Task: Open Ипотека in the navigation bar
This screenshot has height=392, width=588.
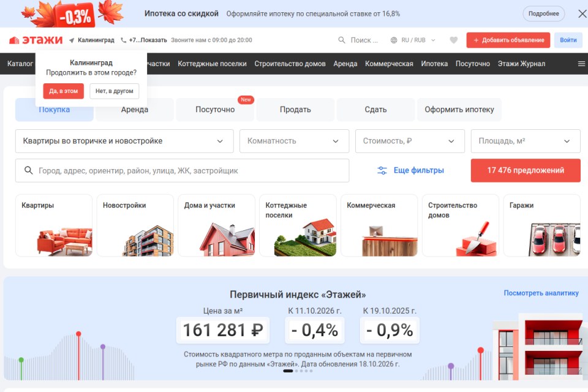Action: click(434, 64)
